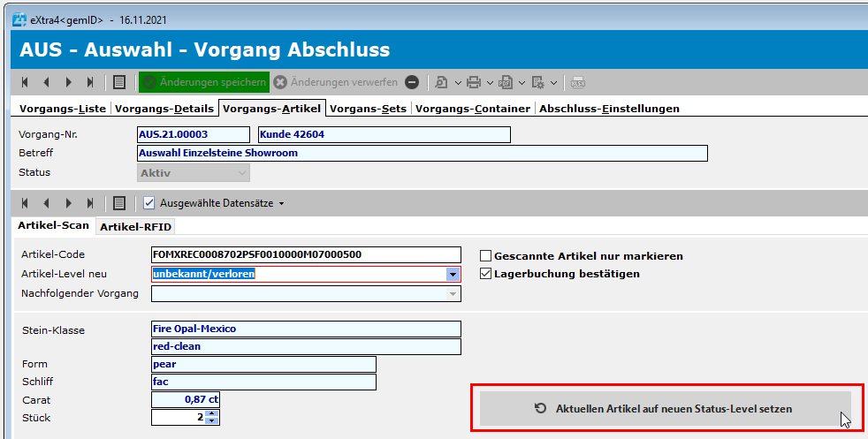Switch to Vorgangs-Liste tab
Viewport: 868px width, 439px height.
tap(63, 109)
